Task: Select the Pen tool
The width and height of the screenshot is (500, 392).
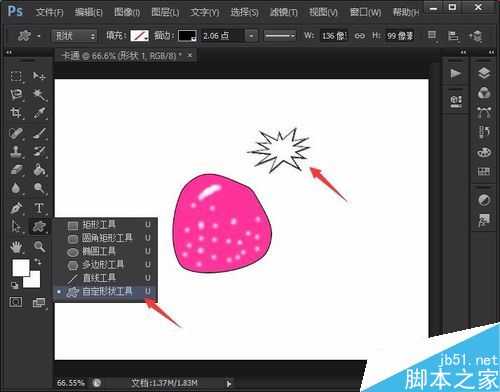Action: [16, 208]
